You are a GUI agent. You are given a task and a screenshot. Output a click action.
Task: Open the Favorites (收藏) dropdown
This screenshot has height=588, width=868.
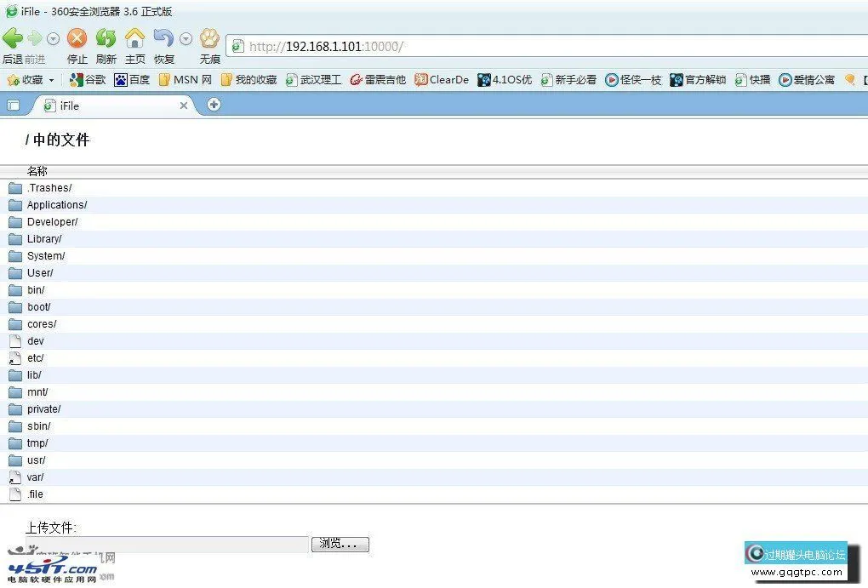[31, 80]
